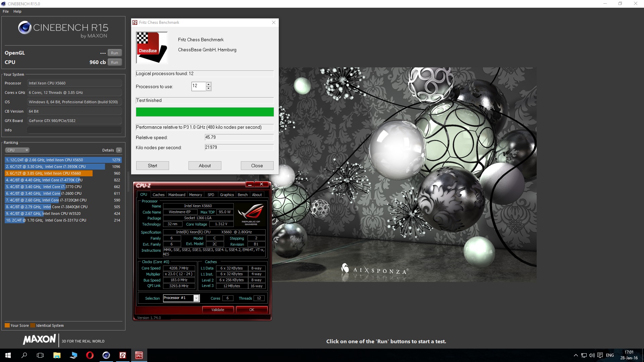Screen dimensions: 644x362
Task: Open the CPU ranking type dropdown
Action: [x=17, y=150]
